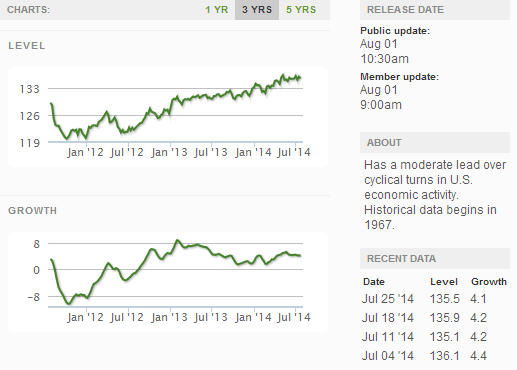517x370 pixels.
Task: Click the ABOUT section header
Action: point(435,142)
